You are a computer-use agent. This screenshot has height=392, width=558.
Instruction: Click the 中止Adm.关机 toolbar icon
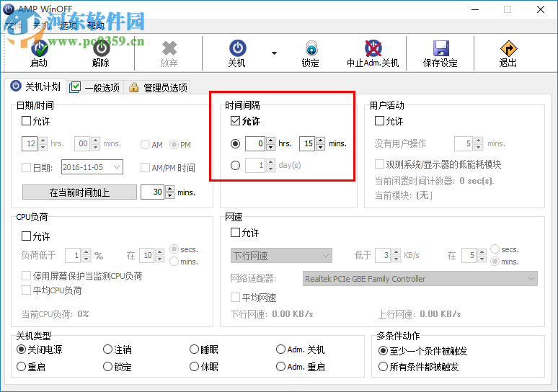pos(373,48)
